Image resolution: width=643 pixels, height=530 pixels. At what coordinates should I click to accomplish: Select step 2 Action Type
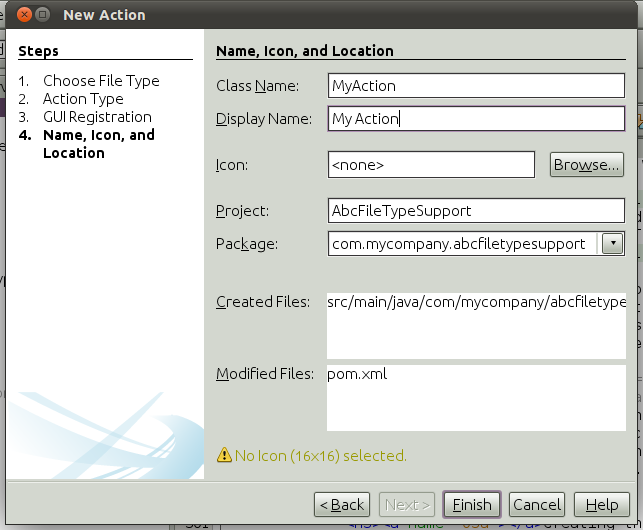83,99
